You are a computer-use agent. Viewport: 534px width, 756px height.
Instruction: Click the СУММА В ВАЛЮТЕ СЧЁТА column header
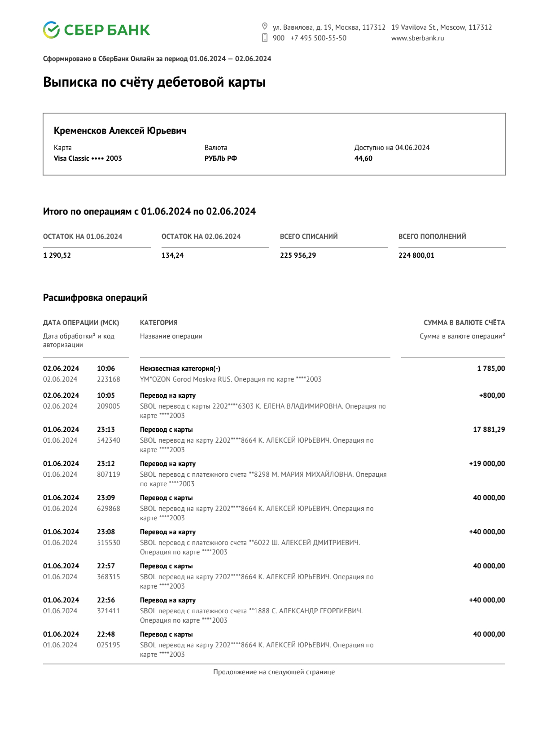(464, 323)
